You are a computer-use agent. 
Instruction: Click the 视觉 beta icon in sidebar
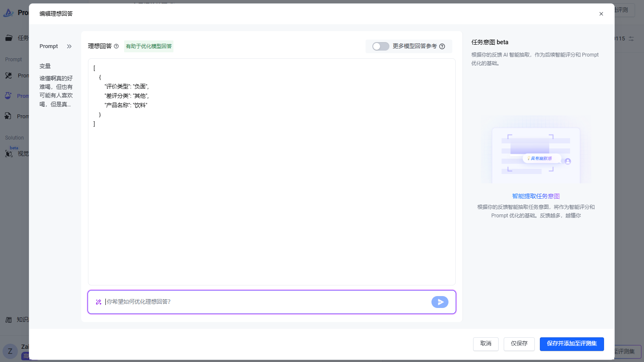(9, 154)
